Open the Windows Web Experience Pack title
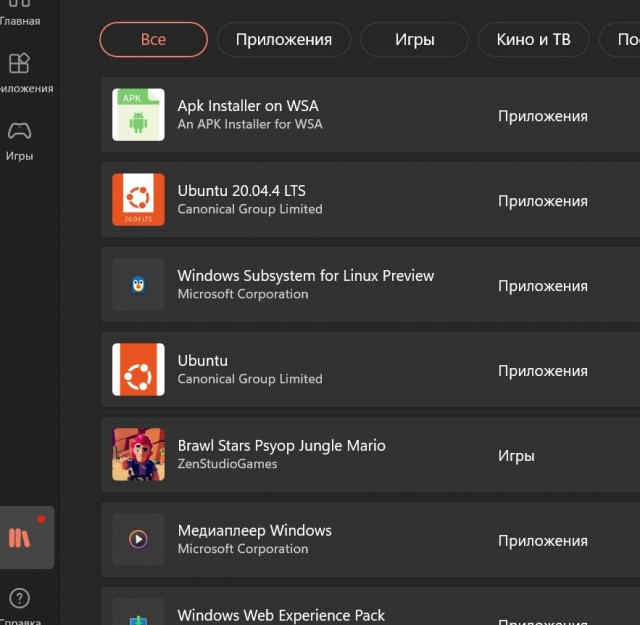This screenshot has width=640, height=625. (x=281, y=615)
